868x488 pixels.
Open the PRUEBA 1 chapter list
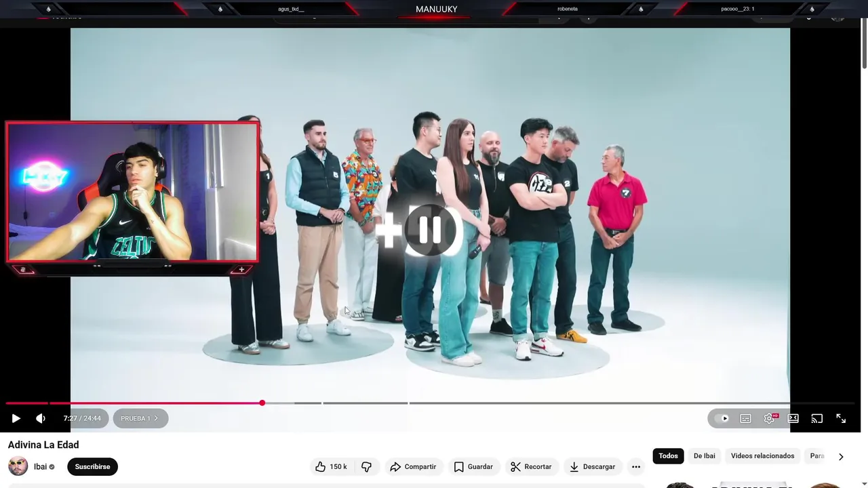click(140, 418)
